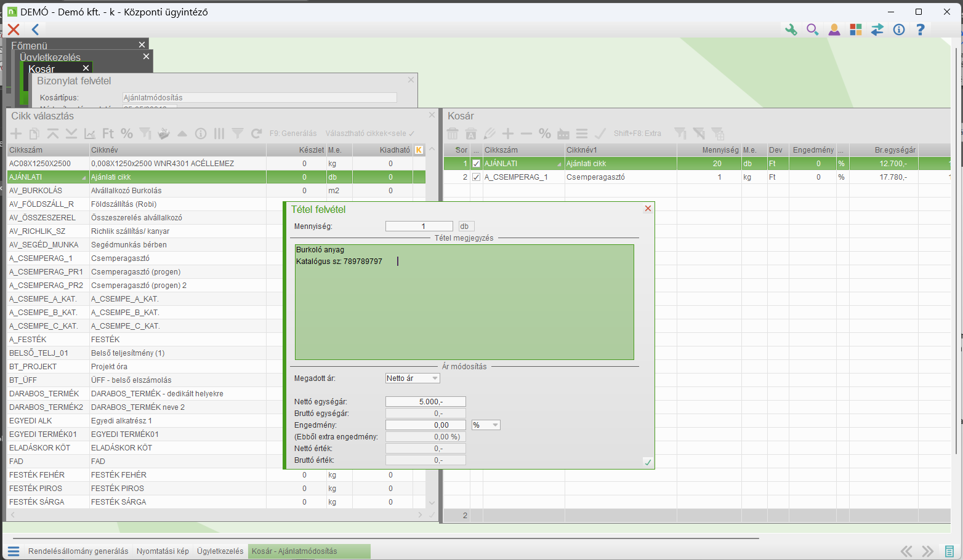Click the blue question mark help icon

pyautogui.click(x=921, y=30)
